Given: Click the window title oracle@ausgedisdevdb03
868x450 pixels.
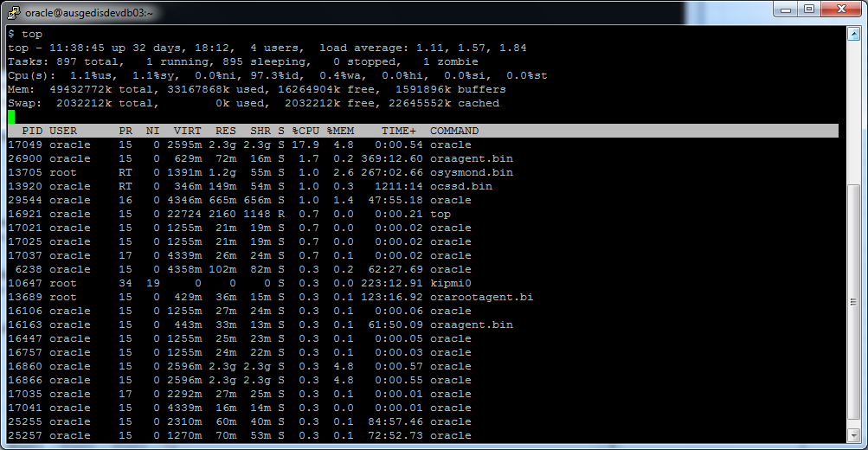Looking at the screenshot, I should (x=88, y=12).
